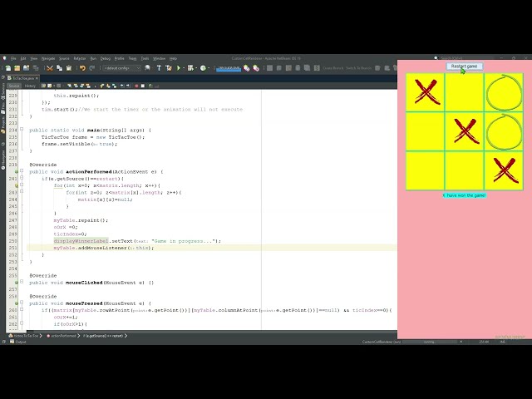Click the New File toolbar icon
Screen dimensions: 532x399
pyautogui.click(x=8, y=68)
